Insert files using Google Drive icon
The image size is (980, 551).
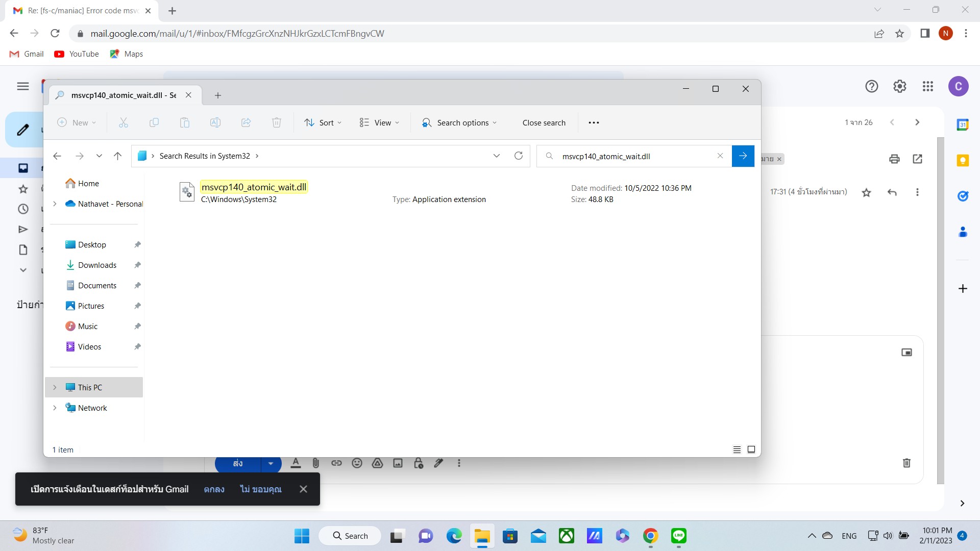click(377, 463)
